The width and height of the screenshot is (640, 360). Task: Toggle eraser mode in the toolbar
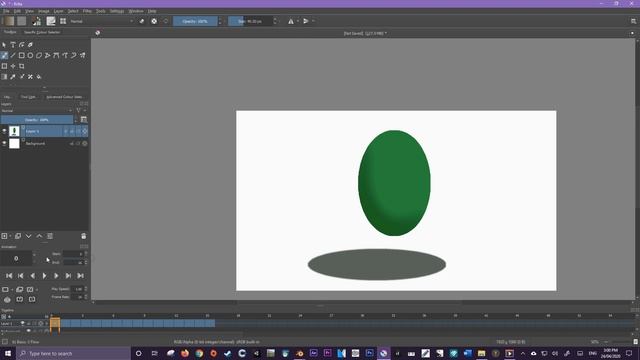click(142, 21)
